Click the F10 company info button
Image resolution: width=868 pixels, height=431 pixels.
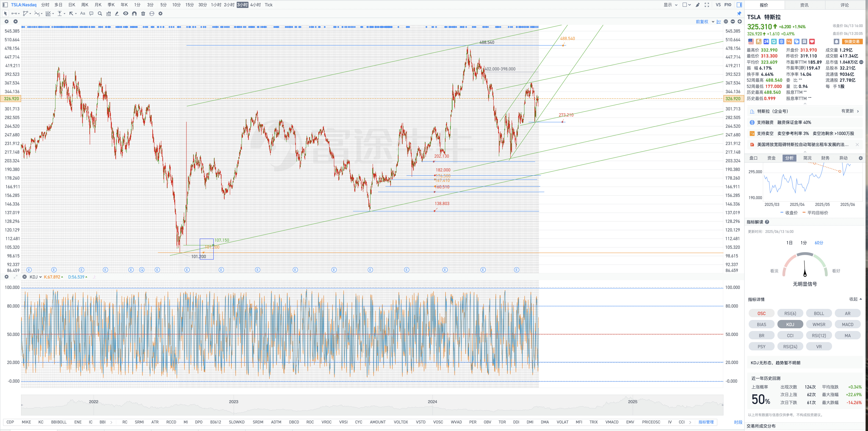(x=728, y=5)
